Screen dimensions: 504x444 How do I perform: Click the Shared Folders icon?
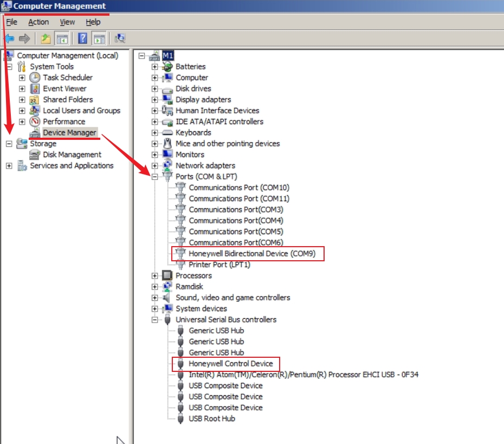[x=34, y=100]
